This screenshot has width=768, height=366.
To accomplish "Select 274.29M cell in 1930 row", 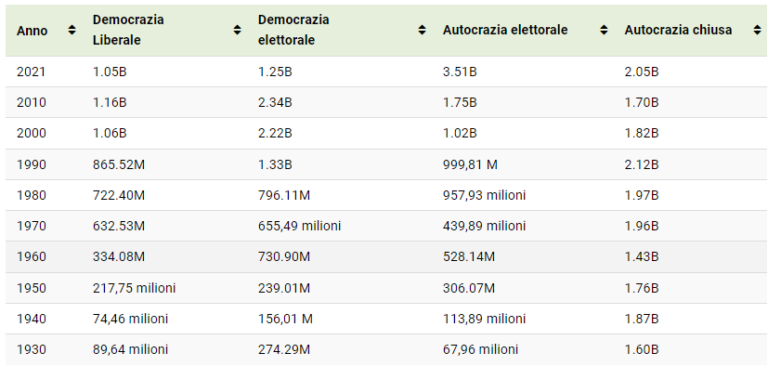I will click(x=284, y=350).
